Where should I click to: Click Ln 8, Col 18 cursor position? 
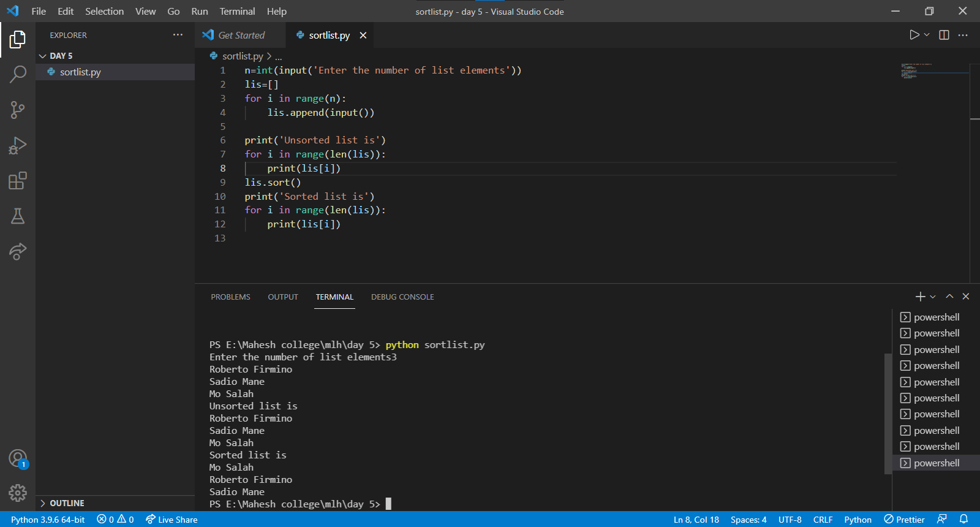click(x=696, y=519)
